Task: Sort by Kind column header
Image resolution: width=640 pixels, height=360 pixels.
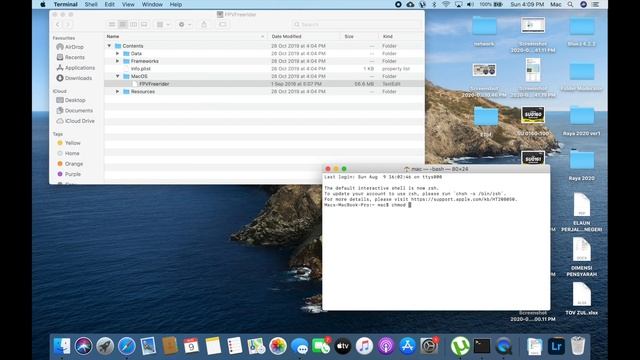Action: tap(401, 36)
